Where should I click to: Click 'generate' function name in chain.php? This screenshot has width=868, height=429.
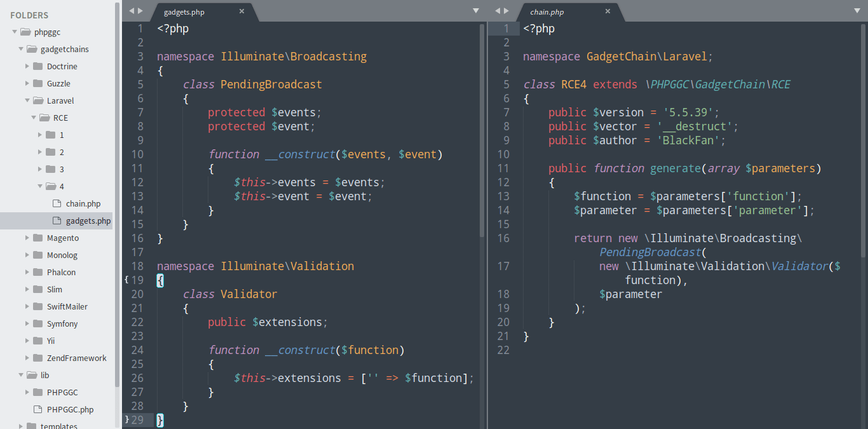pyautogui.click(x=675, y=168)
